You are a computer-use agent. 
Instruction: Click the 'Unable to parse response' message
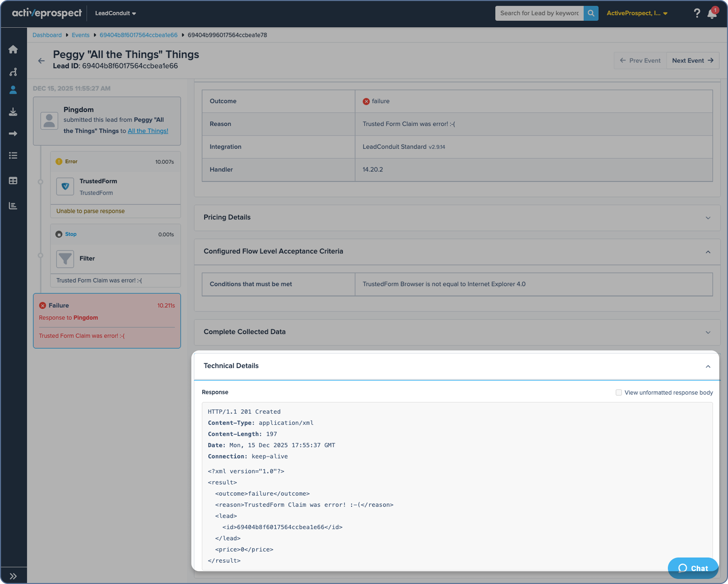tap(91, 211)
